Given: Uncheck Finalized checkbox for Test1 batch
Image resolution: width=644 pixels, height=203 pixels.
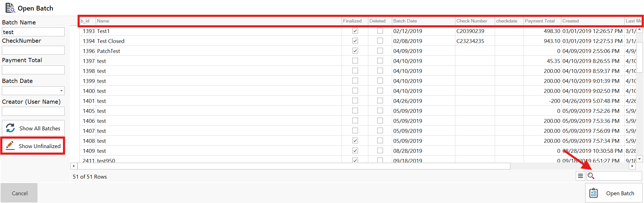Looking at the screenshot, I should (355, 31).
